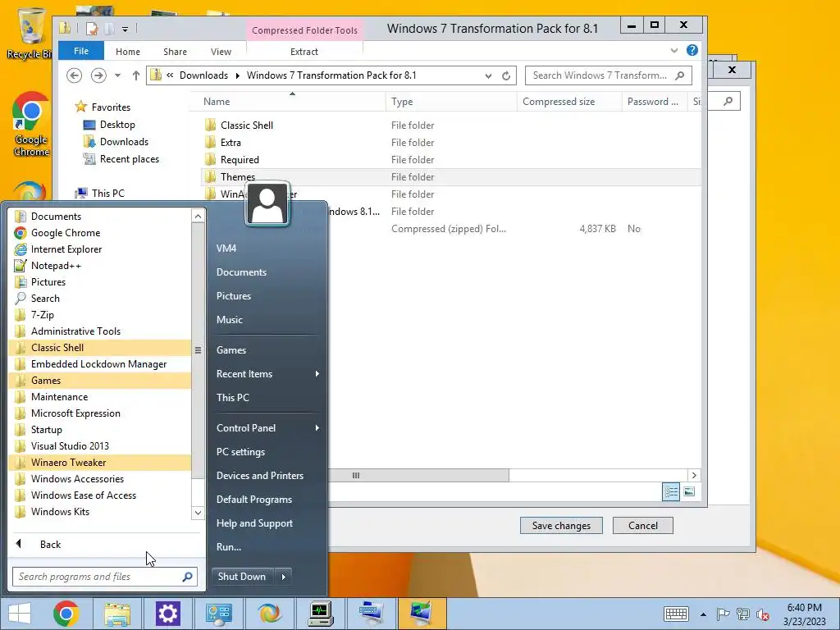Viewport: 840px width, 630px height.
Task: Switch to the Share ribbon tab
Action: [x=176, y=52]
